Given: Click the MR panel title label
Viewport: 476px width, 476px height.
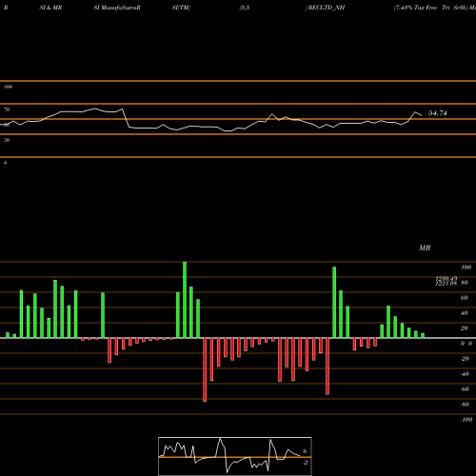Looking at the screenshot, I should pos(425,248).
